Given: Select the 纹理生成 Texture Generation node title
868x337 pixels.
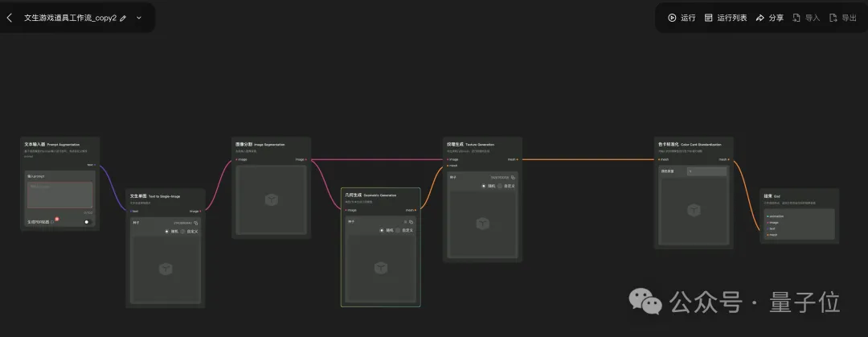Looking at the screenshot, I should tap(470, 144).
